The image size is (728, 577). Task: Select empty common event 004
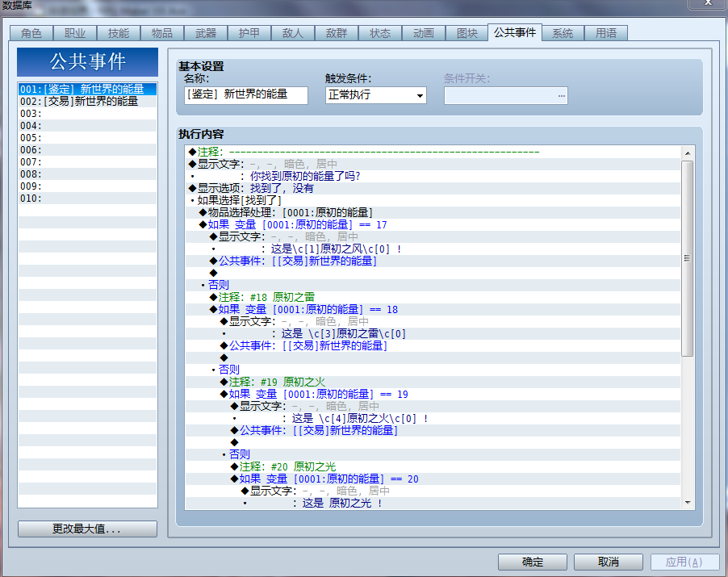pyautogui.click(x=87, y=125)
